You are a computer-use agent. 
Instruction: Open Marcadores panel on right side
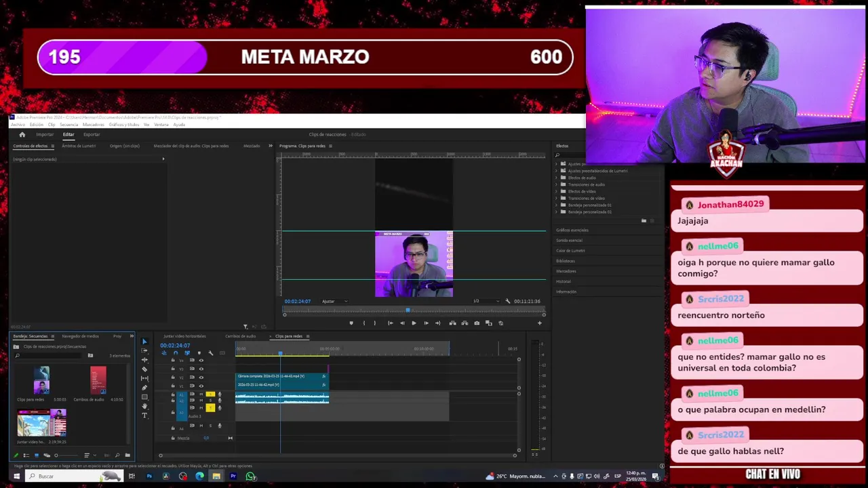click(x=566, y=271)
